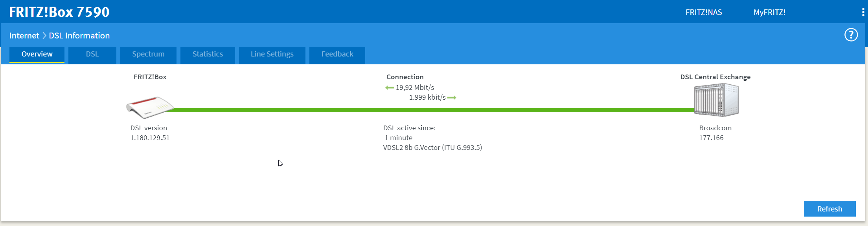Go to the Line Settings tab

tap(272, 54)
